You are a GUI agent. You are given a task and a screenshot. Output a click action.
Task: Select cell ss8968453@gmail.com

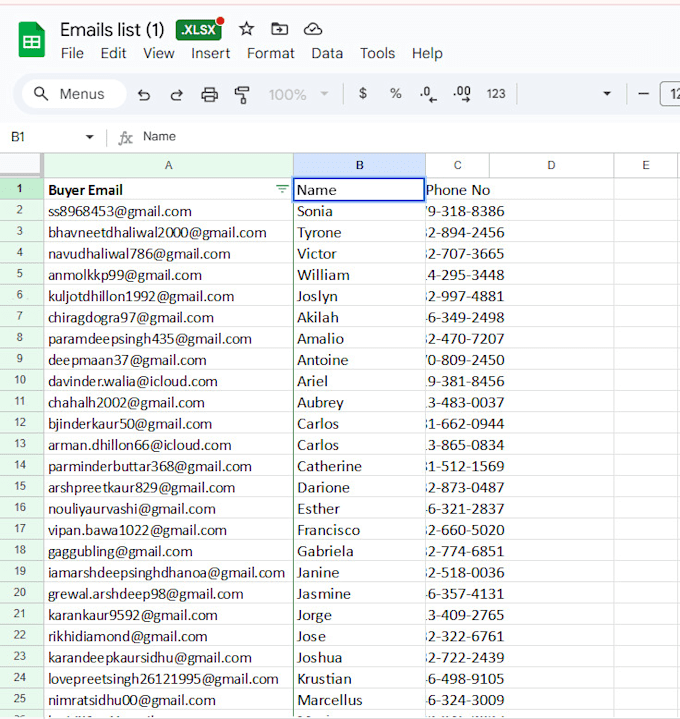(168, 211)
